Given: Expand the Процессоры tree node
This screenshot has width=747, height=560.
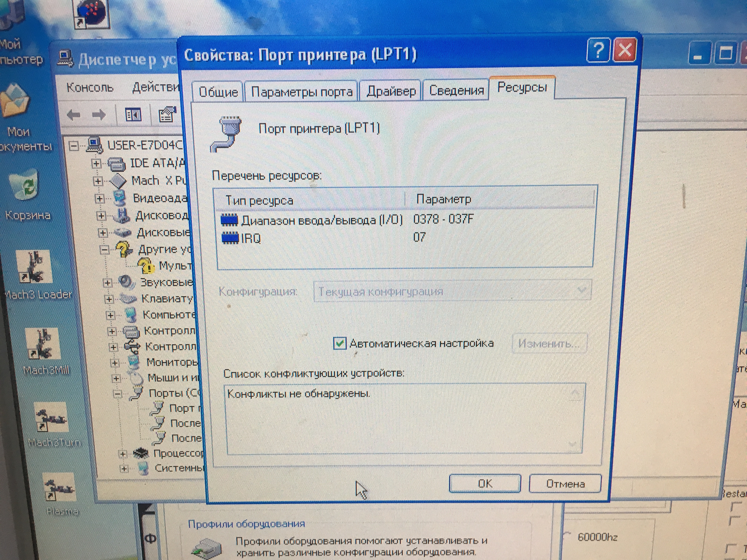Looking at the screenshot, I should click(x=123, y=454).
